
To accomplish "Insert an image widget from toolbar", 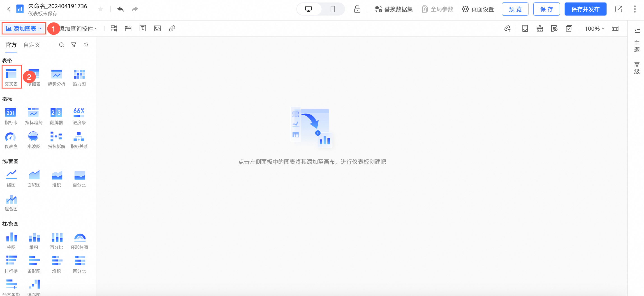I will pyautogui.click(x=157, y=28).
